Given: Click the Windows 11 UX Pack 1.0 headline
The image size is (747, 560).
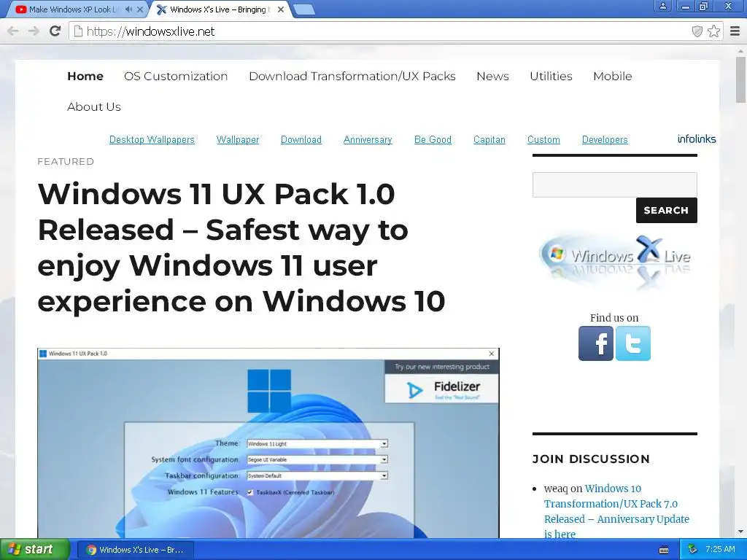Looking at the screenshot, I should tap(241, 248).
